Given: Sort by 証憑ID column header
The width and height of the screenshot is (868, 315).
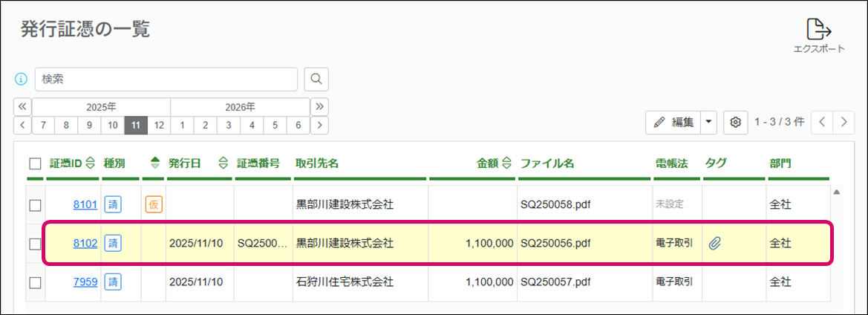Looking at the screenshot, I should [72, 163].
